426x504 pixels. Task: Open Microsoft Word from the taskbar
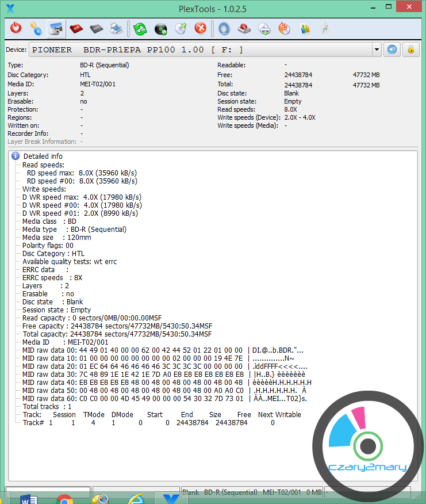pos(28,498)
